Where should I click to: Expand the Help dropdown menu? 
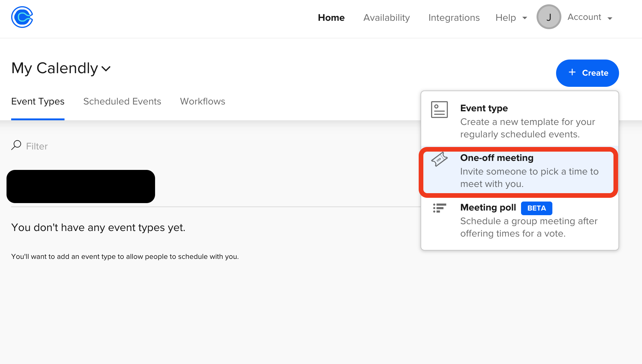pos(511,18)
